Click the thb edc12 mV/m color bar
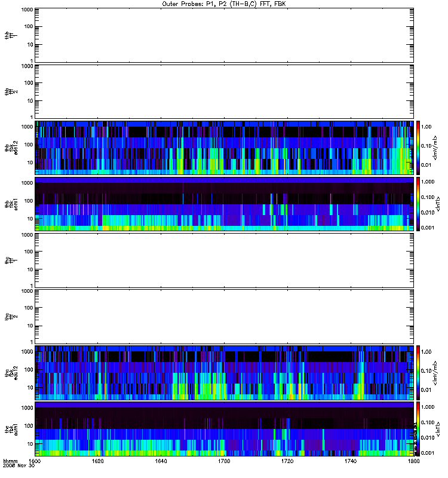Image resolution: width=448 pixels, height=478 pixels. coord(418,148)
